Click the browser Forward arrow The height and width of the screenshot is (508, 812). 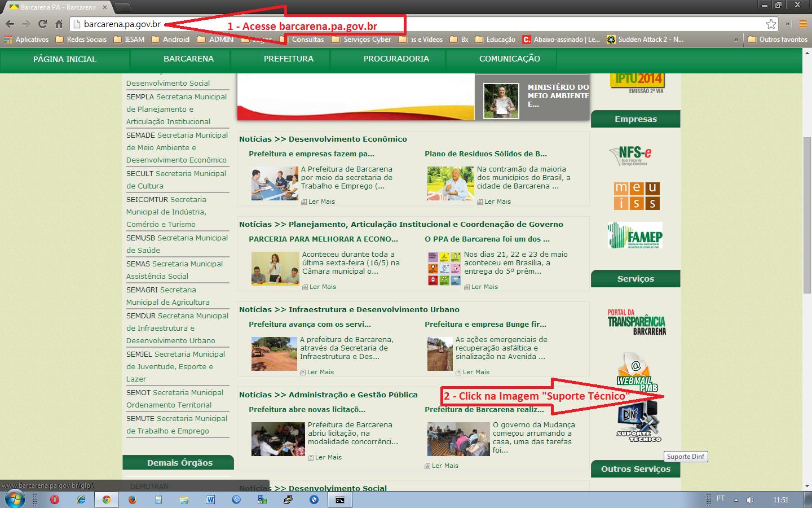[x=26, y=24]
